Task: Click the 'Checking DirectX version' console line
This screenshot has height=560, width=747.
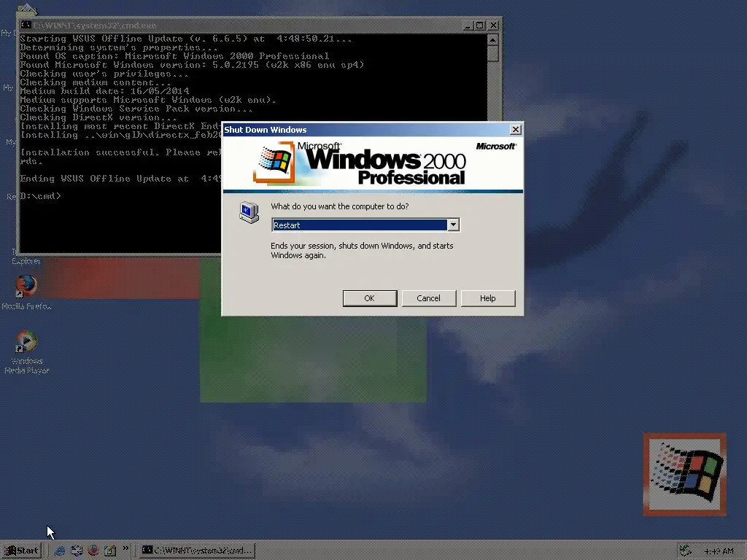Action: 98,117
